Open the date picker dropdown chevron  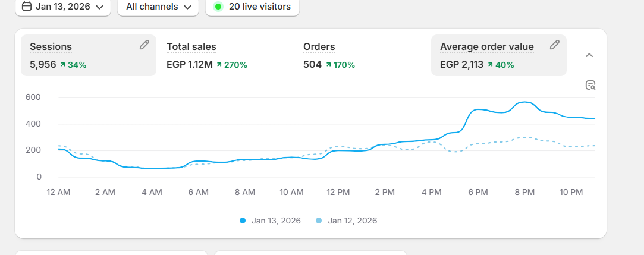point(99,7)
